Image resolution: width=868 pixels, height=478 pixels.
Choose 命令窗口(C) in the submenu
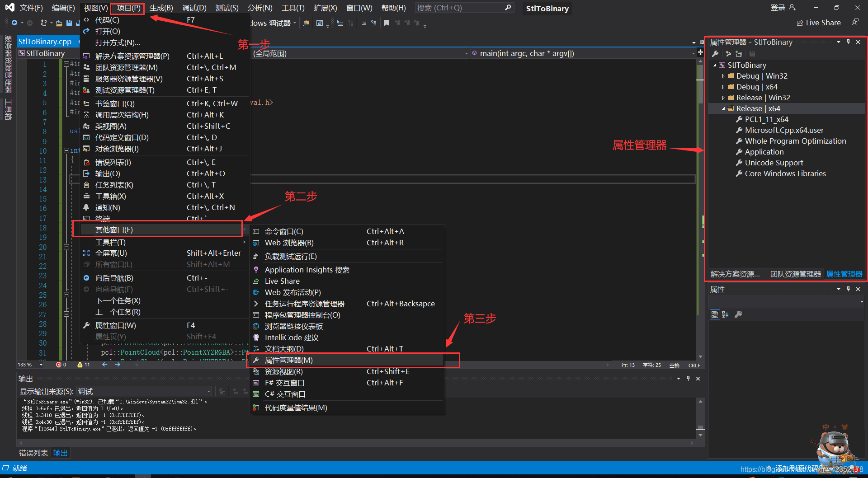click(x=347, y=231)
